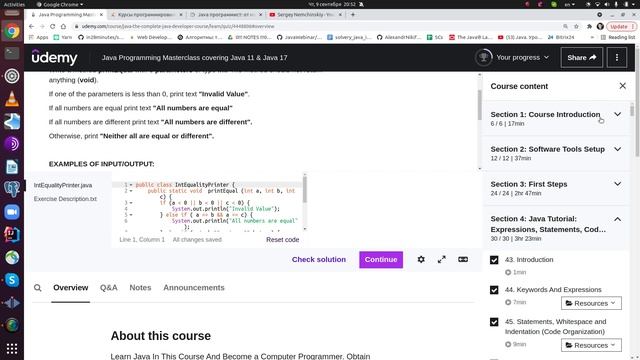The width and height of the screenshot is (640, 360).
Task: Open Activities overview in top bar
Action: coord(14,4)
